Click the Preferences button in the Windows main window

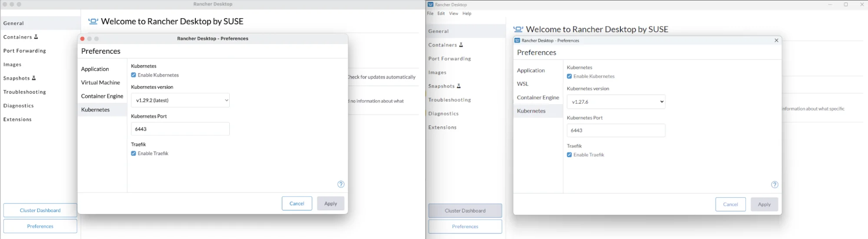coord(465,226)
